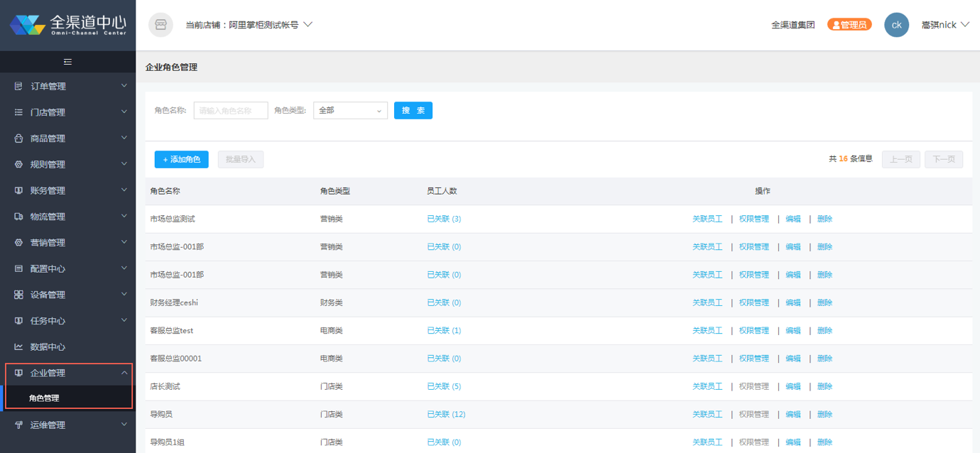Click the 数据中心 chart icon

coord(19,346)
